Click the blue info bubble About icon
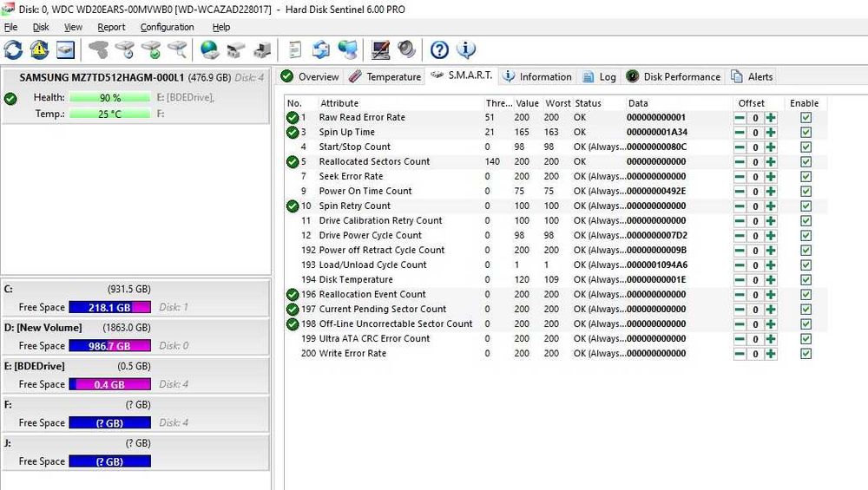868x490 pixels. point(466,49)
